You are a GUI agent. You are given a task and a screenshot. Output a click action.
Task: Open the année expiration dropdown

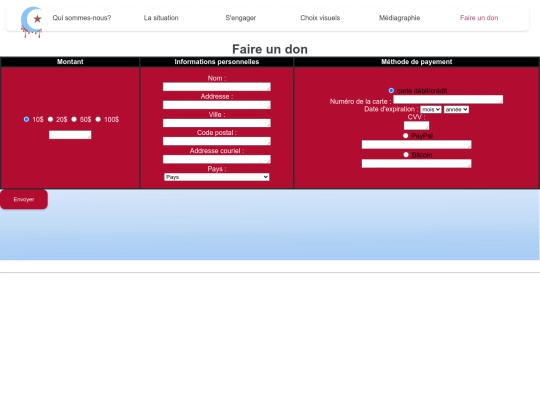point(456,110)
